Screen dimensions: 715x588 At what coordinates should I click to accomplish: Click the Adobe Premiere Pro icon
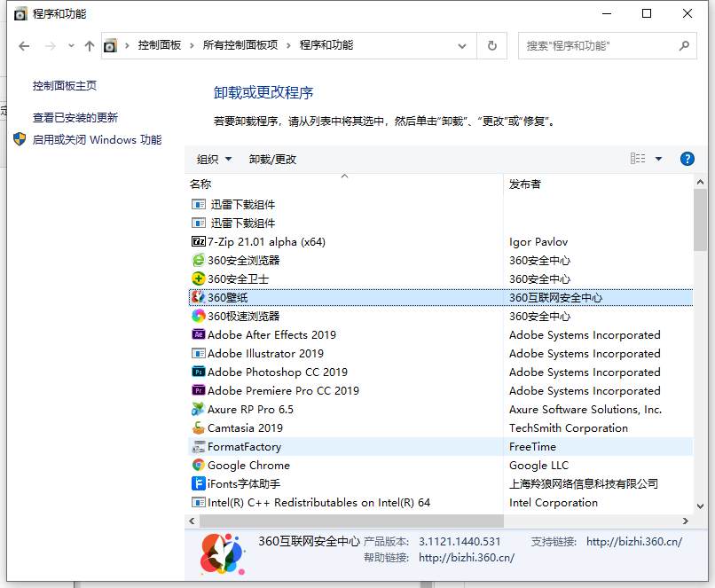tap(198, 390)
